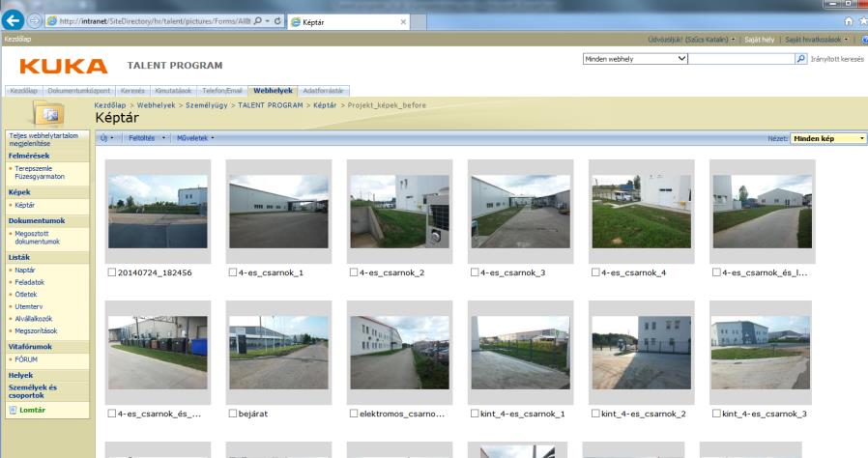Image resolution: width=868 pixels, height=458 pixels.
Task: Click into the site search text field
Action: click(741, 59)
